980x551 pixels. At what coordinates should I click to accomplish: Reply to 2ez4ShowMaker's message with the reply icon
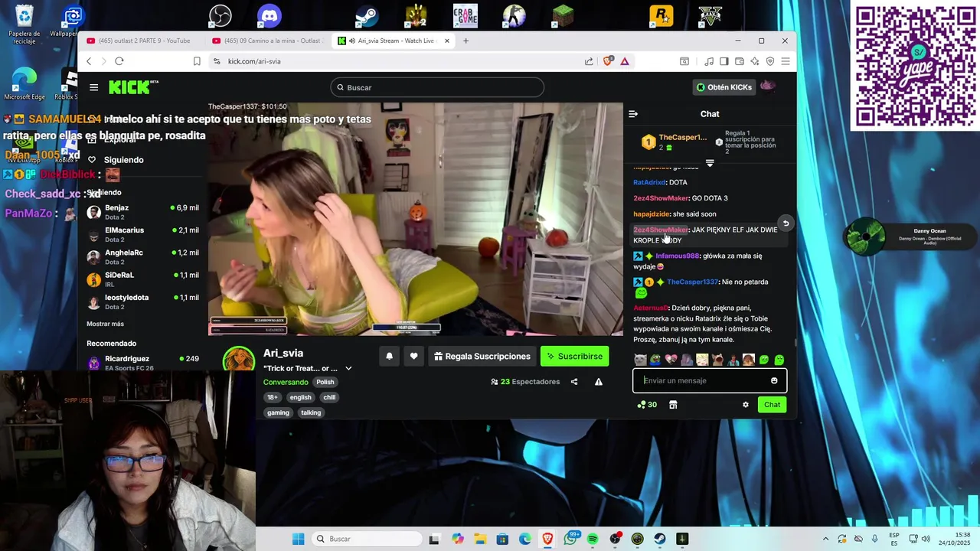coord(785,223)
